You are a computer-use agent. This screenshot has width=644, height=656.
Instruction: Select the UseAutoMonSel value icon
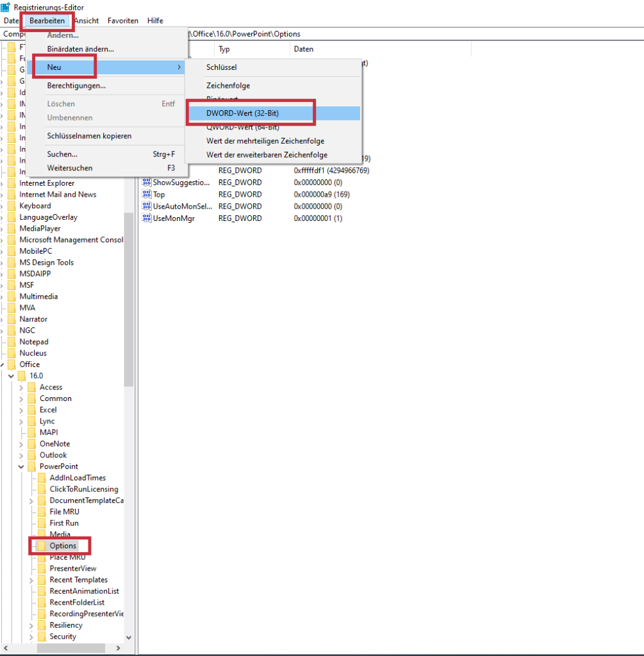(x=146, y=206)
